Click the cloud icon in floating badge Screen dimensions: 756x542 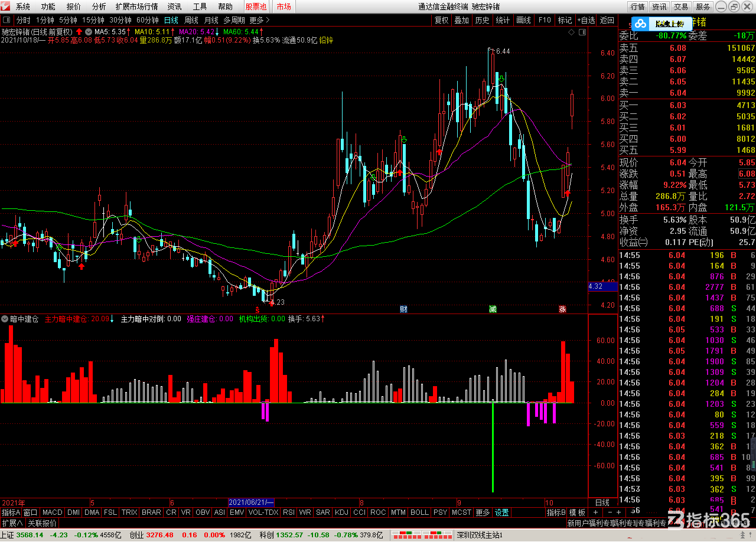pos(640,24)
